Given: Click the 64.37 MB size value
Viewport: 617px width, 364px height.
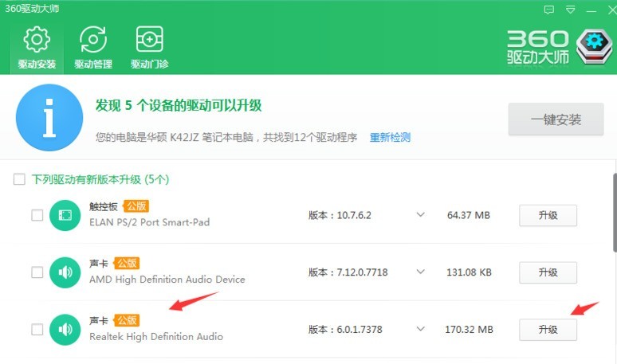Looking at the screenshot, I should click(469, 215).
